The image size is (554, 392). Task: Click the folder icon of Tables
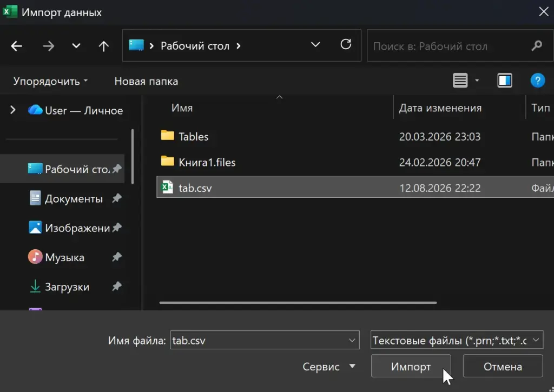[x=168, y=135]
